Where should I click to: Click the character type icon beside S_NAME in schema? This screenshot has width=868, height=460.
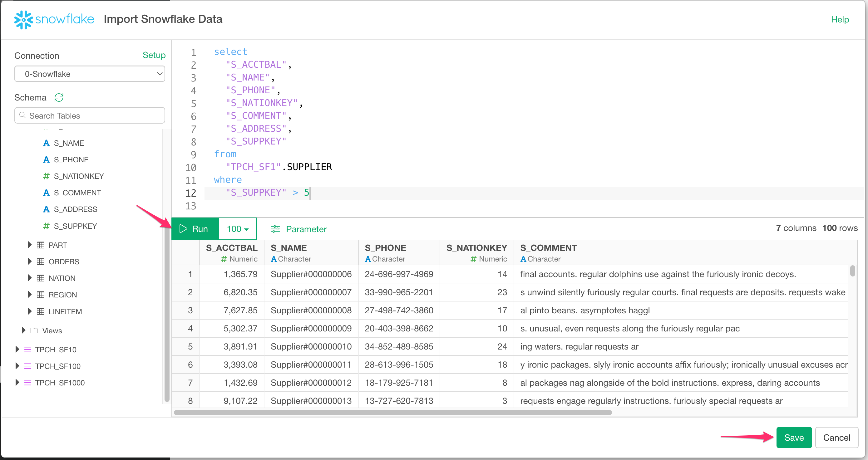point(46,143)
